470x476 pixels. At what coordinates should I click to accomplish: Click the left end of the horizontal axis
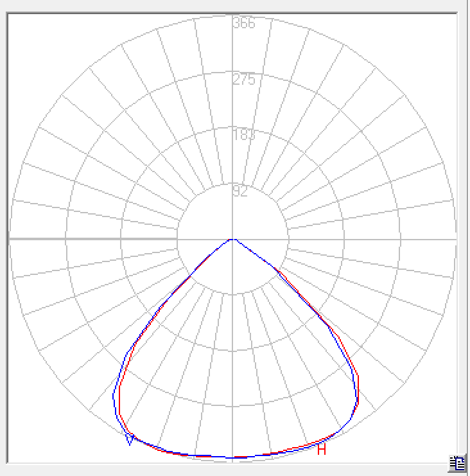pos(10,239)
